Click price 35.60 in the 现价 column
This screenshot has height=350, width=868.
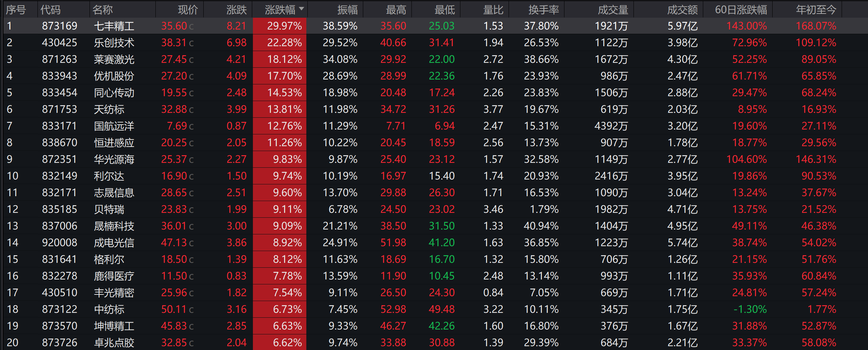tap(174, 26)
